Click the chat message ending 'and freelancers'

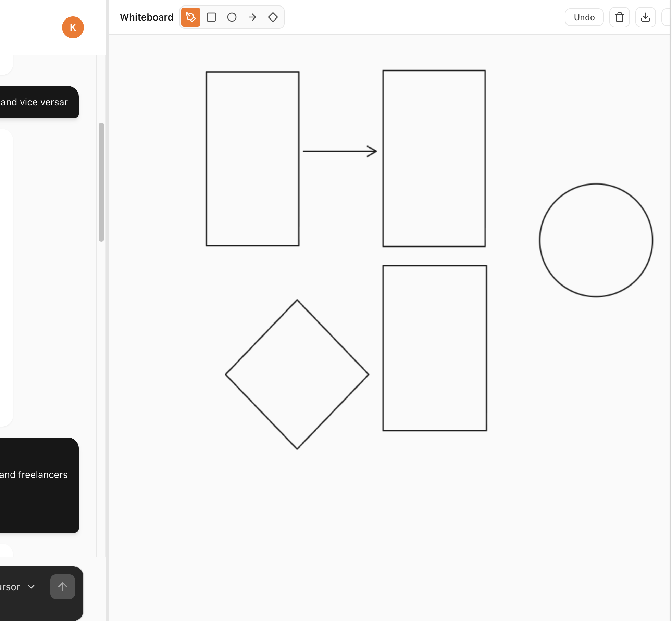[x=33, y=474]
